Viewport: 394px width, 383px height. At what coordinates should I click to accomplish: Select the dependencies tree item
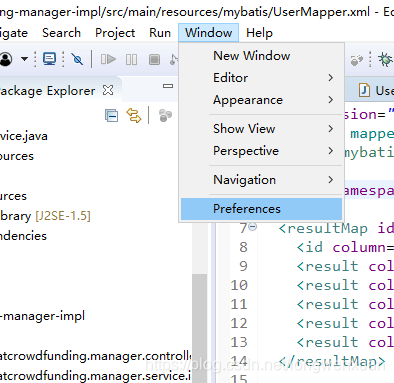click(23, 236)
